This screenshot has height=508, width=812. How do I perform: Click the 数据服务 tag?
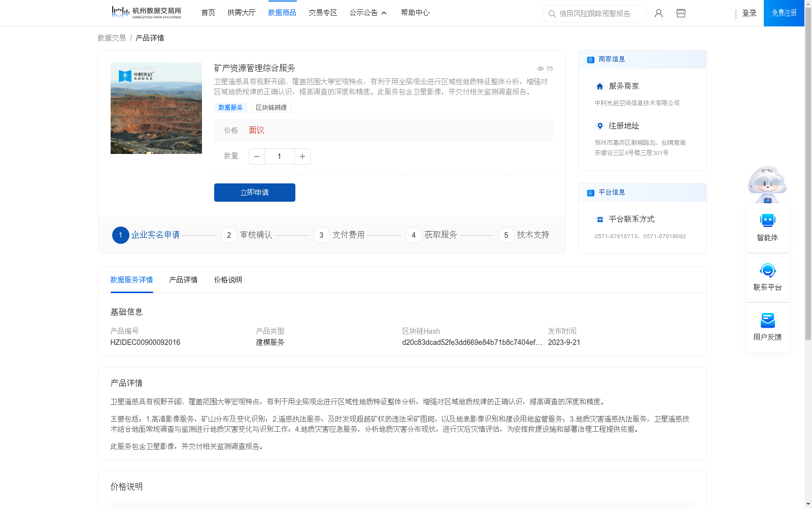(230, 108)
